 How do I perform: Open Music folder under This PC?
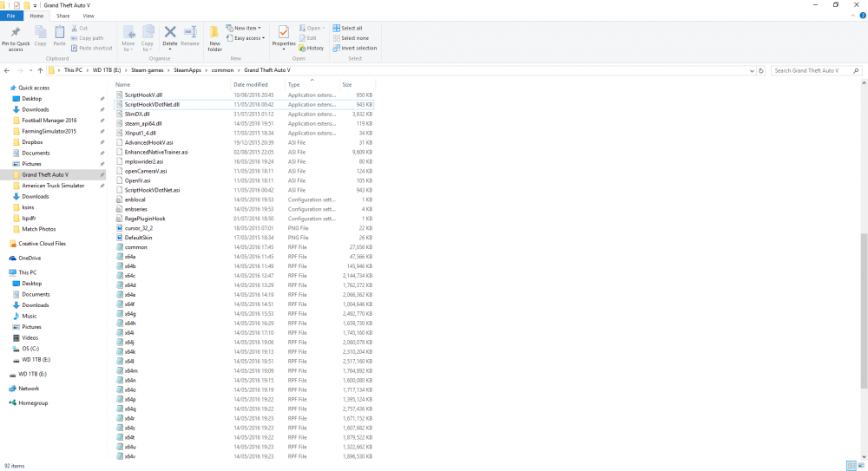29,316
